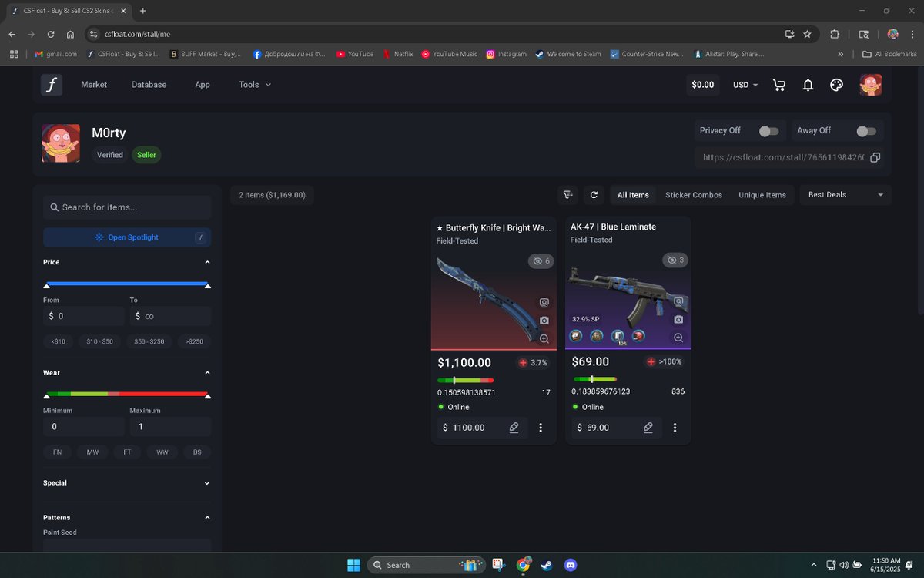The height and width of the screenshot is (578, 924).
Task: Select the MW wear filter
Action: click(92, 452)
